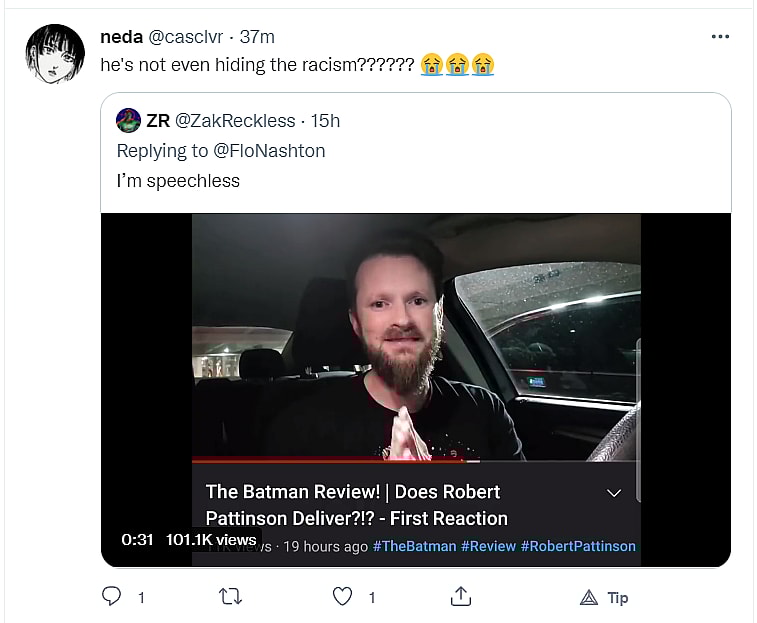This screenshot has width=757, height=623.
Task: Open the #RobertPattinson hashtag
Action: pos(578,546)
